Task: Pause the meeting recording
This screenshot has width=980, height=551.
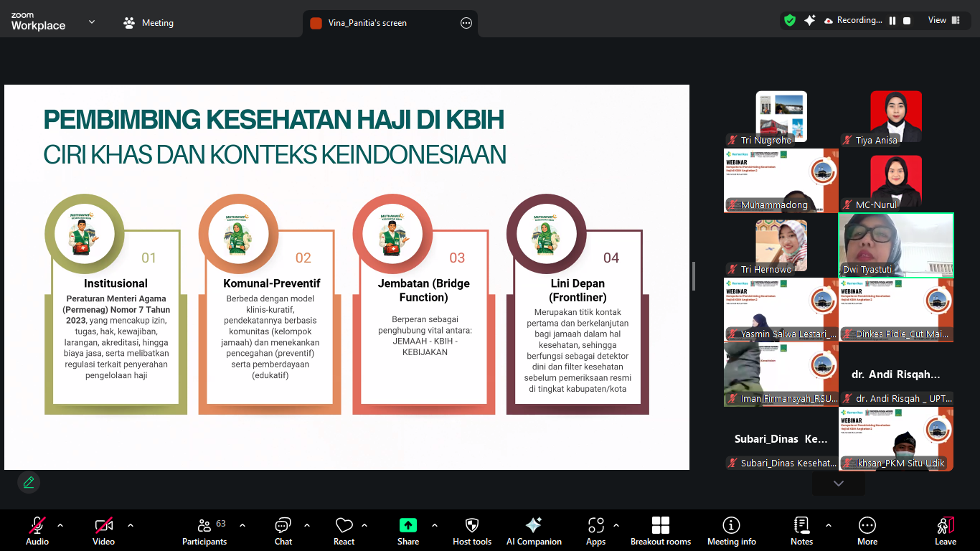Action: pos(892,21)
